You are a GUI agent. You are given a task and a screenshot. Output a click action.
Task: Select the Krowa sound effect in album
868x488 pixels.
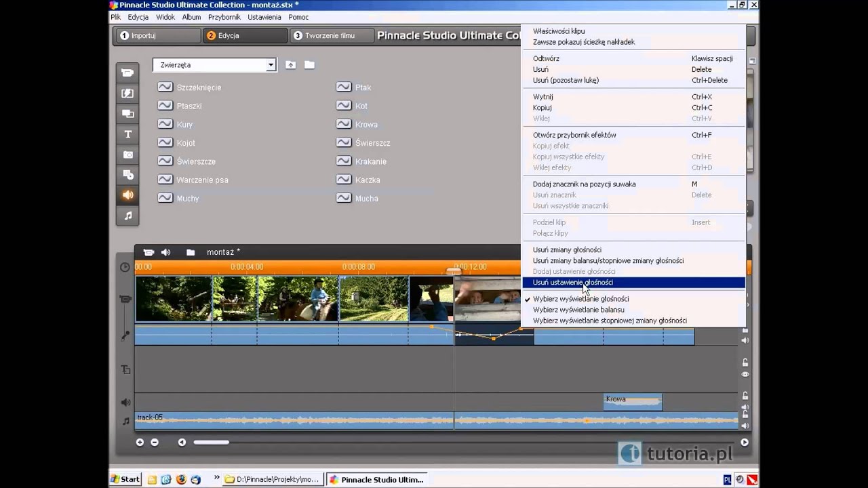pos(357,125)
